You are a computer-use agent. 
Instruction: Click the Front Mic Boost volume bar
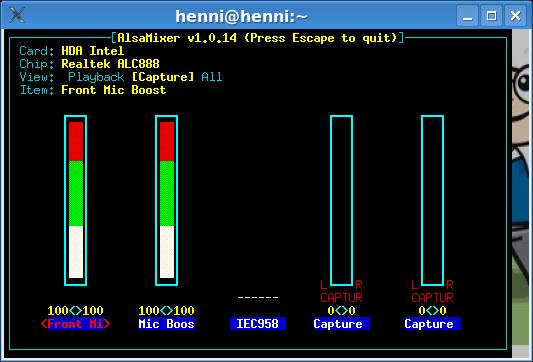(x=75, y=201)
